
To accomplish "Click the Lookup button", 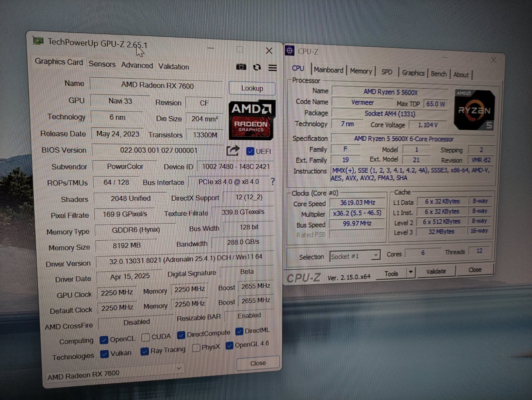I will click(252, 88).
